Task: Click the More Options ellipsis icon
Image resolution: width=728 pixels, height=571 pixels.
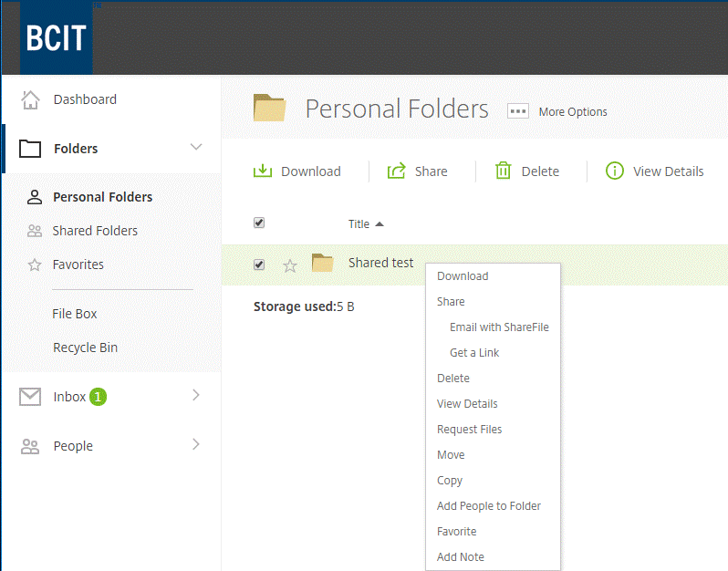Action: [518, 111]
